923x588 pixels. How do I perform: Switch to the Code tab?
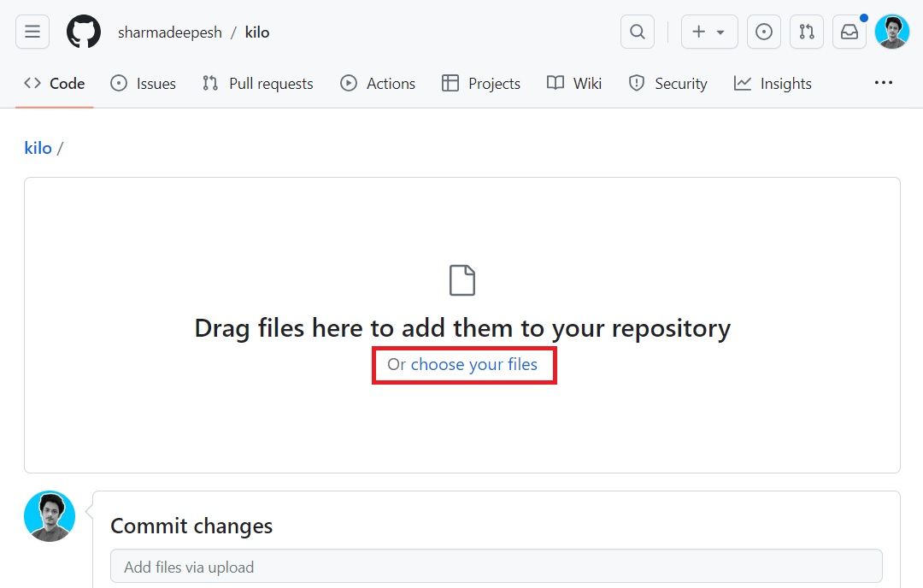[x=54, y=83]
